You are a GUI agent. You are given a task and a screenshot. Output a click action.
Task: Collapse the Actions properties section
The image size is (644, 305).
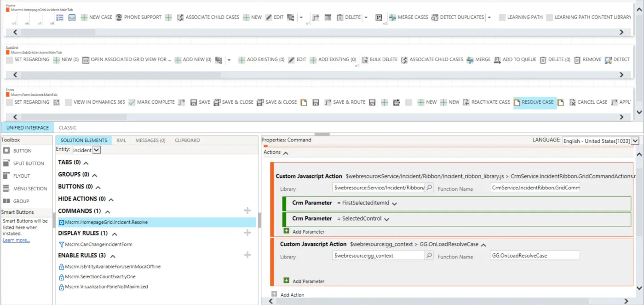286,152
